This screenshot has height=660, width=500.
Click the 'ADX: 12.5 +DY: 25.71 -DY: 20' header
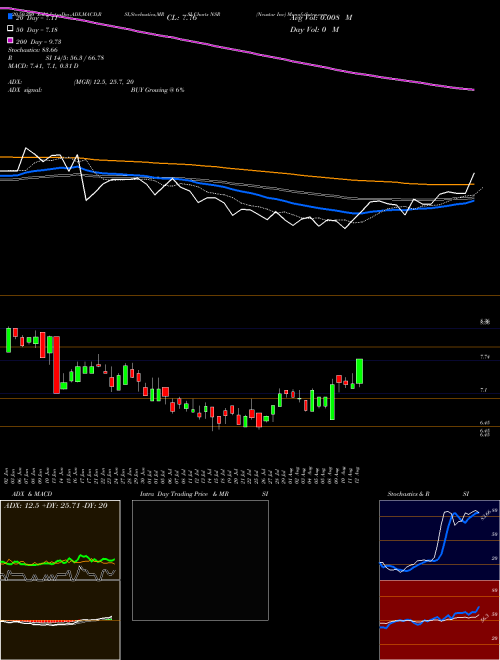(56, 506)
